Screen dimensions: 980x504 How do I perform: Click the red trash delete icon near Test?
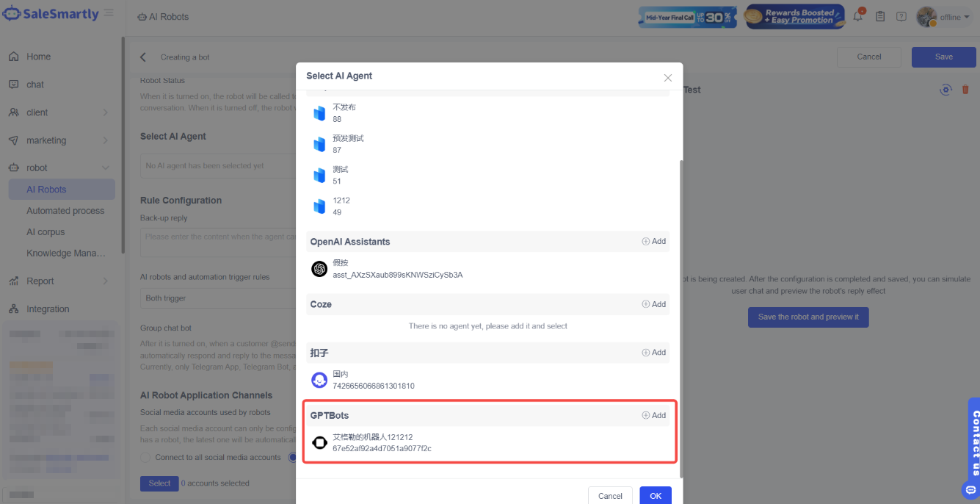coord(965,90)
